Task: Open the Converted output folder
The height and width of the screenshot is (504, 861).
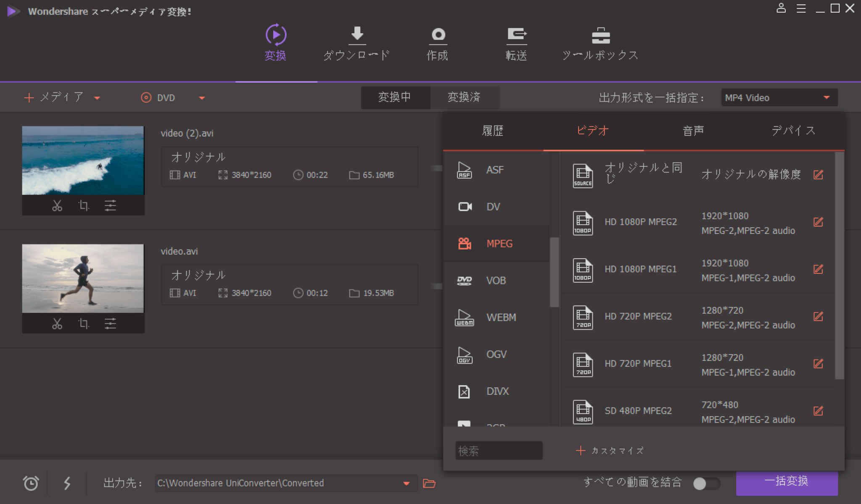Action: click(429, 483)
